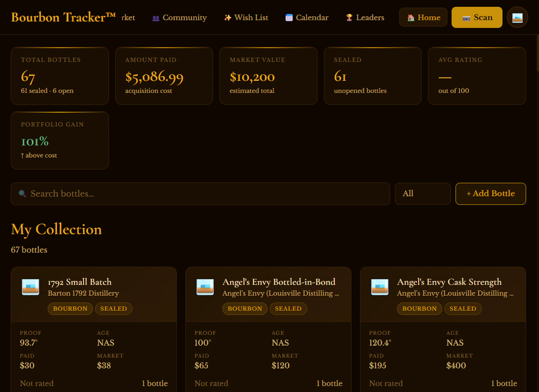Open the Wish List page
Screen dimensions: 539x392
point(246,18)
